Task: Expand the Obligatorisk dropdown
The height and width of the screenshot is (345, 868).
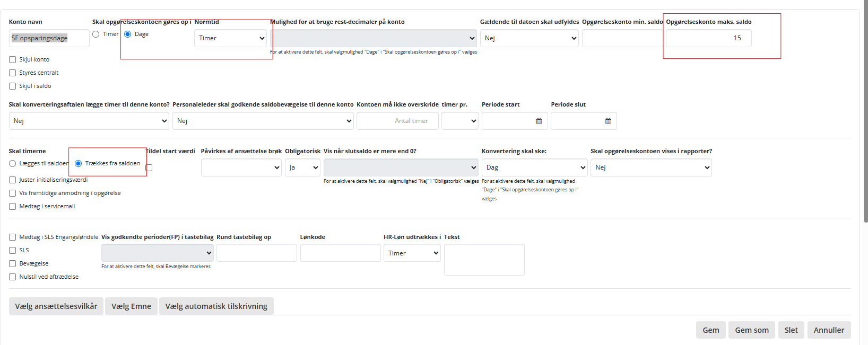Action: pyautogui.click(x=302, y=167)
